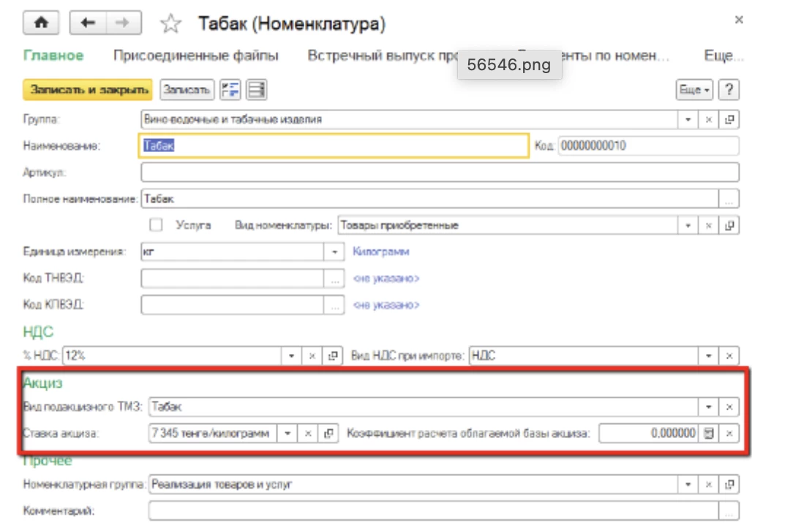The image size is (812, 528).
Task: Expand the % НДС dropdown list
Action: click(x=292, y=356)
